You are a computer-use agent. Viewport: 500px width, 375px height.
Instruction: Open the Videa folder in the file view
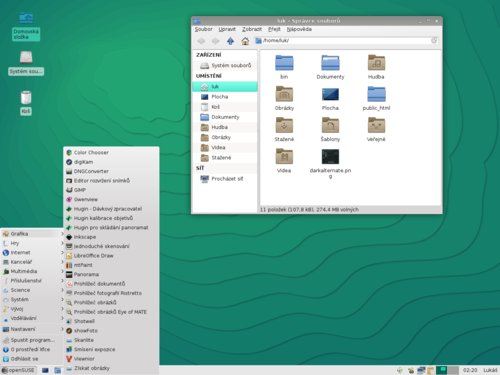pyautogui.click(x=284, y=157)
